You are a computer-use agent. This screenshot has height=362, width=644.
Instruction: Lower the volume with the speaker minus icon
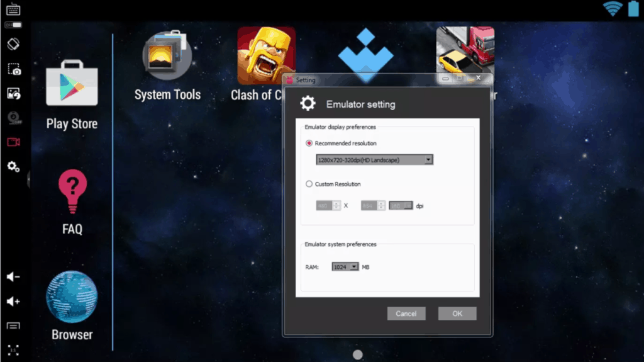pyautogui.click(x=13, y=277)
